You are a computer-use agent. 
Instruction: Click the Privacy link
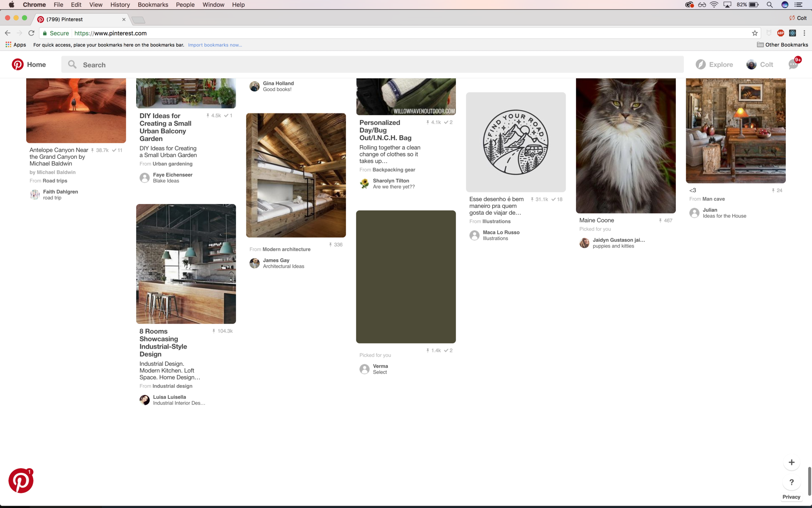[791, 497]
